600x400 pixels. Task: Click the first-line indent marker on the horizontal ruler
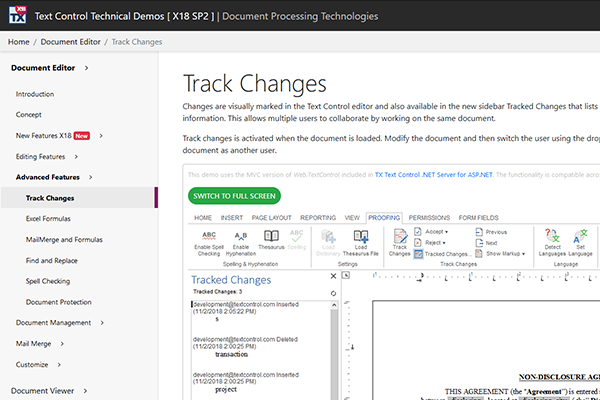(x=422, y=275)
